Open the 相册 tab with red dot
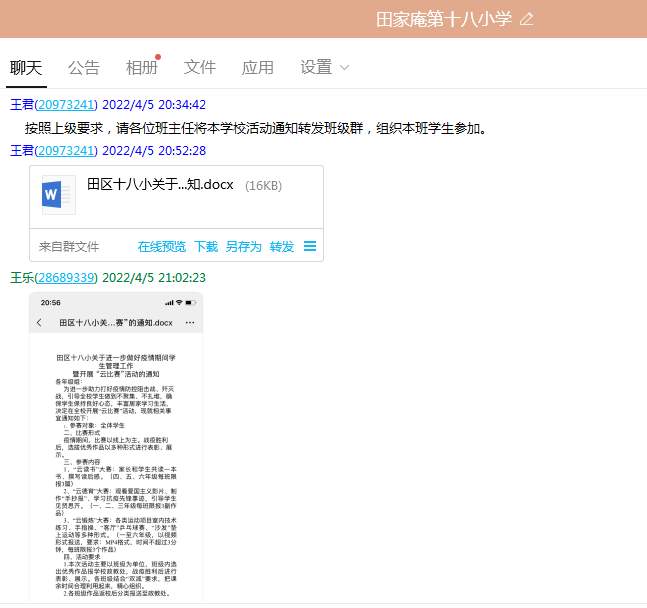This screenshot has width=647, height=608. (x=142, y=67)
